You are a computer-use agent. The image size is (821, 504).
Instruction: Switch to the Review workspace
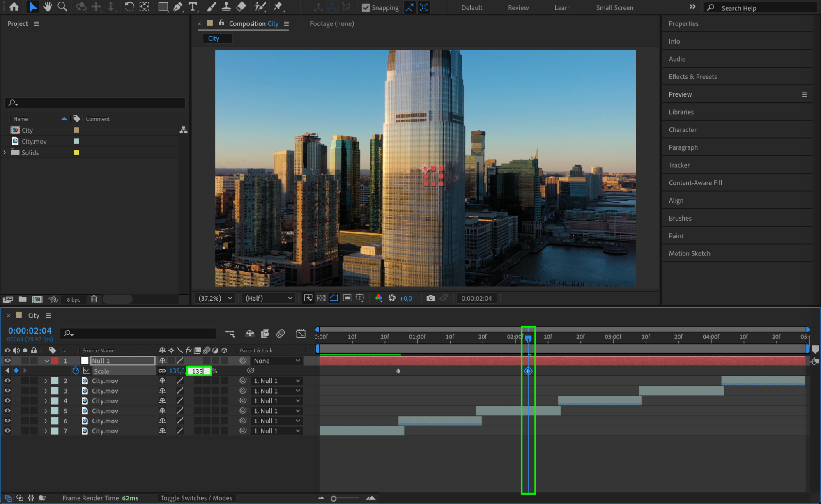coord(518,7)
